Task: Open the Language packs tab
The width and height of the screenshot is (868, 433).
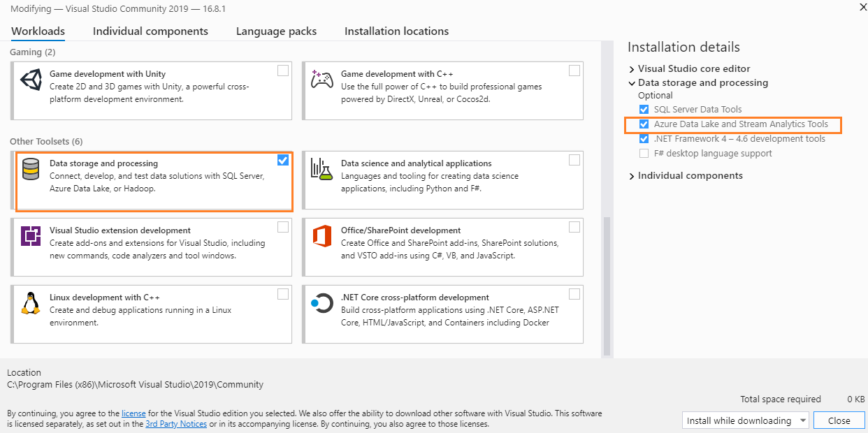Action: point(276,31)
